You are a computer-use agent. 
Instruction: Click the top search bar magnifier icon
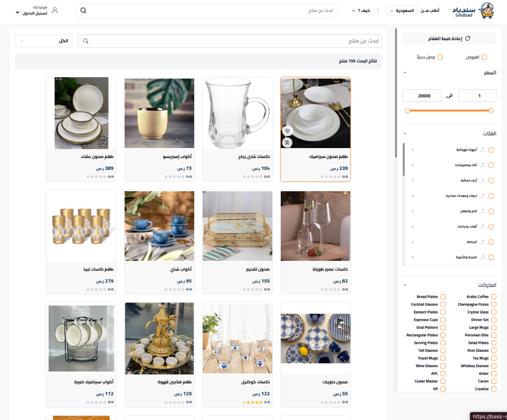(x=83, y=10)
